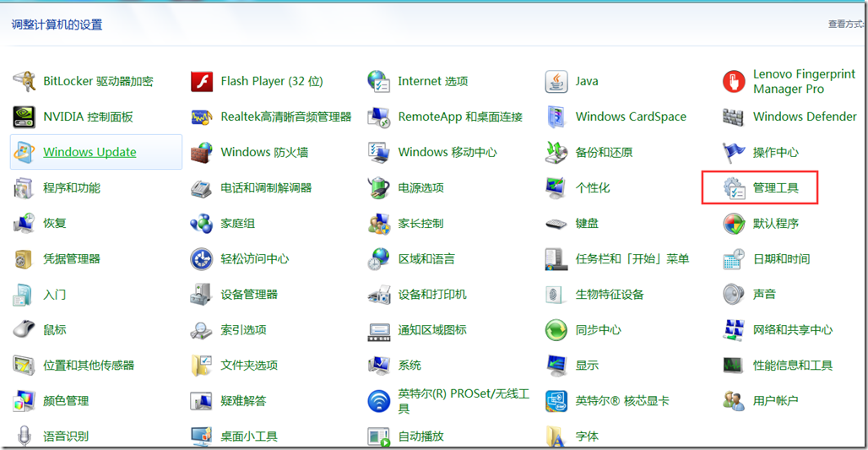Open 操作中心 flag icon

coord(734,152)
